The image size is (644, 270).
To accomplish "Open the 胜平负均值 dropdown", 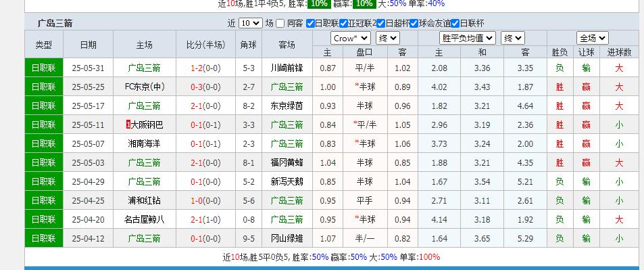I will [x=468, y=39].
